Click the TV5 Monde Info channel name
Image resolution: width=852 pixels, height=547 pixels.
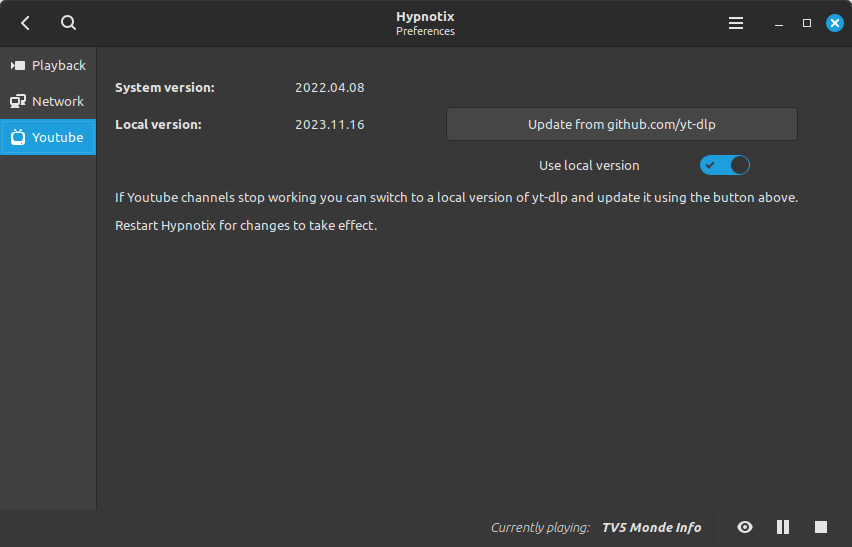pyautogui.click(x=651, y=527)
